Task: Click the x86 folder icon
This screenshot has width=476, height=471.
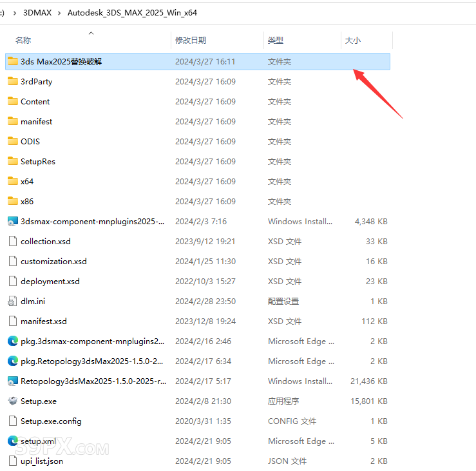Action: [x=13, y=201]
